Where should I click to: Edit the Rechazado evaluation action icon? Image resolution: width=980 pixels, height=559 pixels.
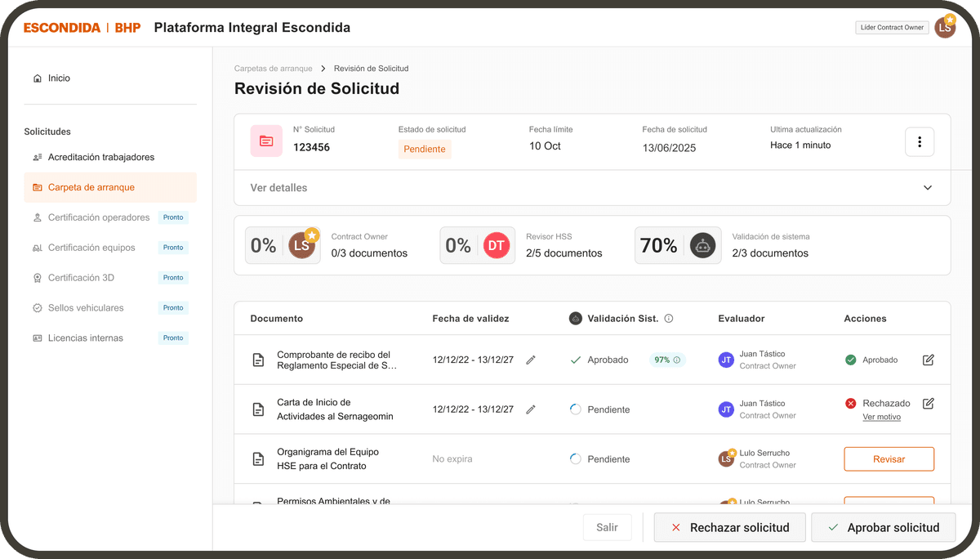click(928, 403)
